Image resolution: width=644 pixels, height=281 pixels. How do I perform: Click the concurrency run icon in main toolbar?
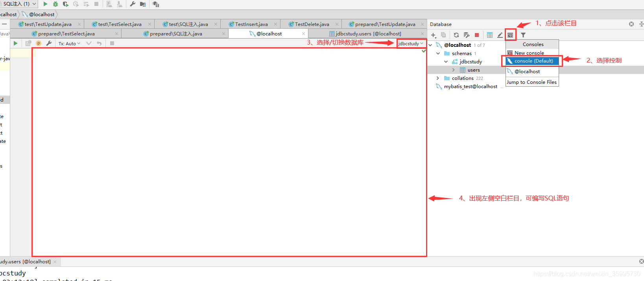coord(86,4)
